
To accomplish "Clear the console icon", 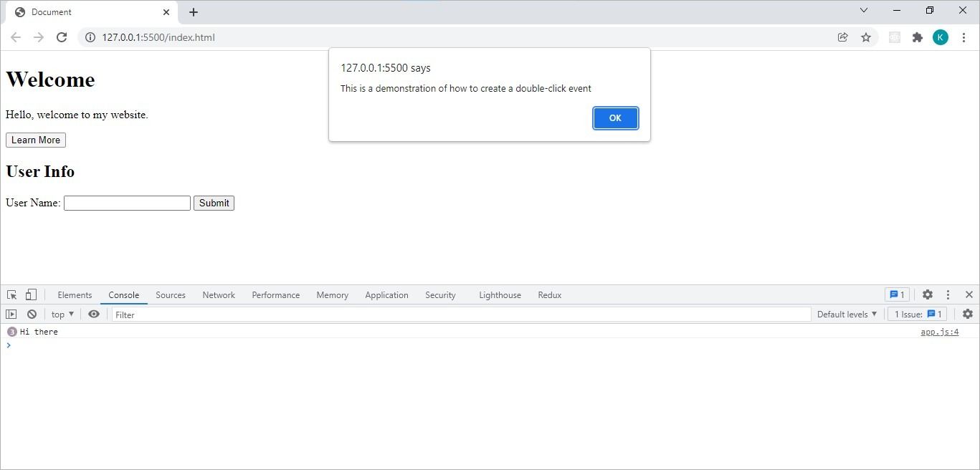I will tap(32, 314).
